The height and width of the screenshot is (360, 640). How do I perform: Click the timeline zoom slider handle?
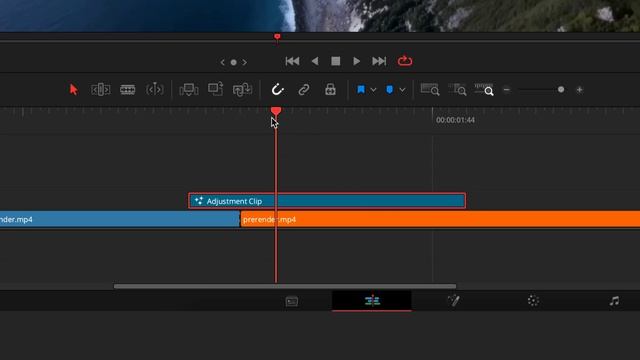click(561, 89)
